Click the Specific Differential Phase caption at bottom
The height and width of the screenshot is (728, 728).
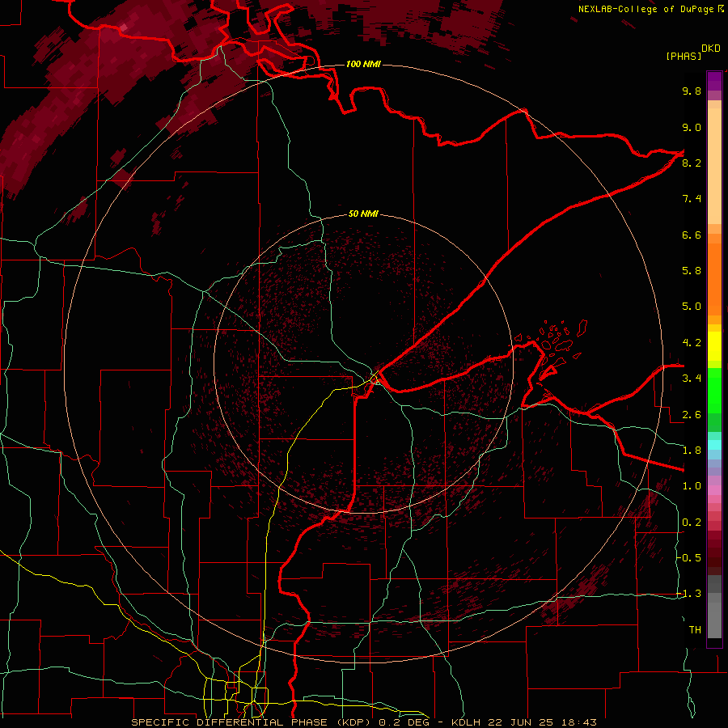point(363,722)
